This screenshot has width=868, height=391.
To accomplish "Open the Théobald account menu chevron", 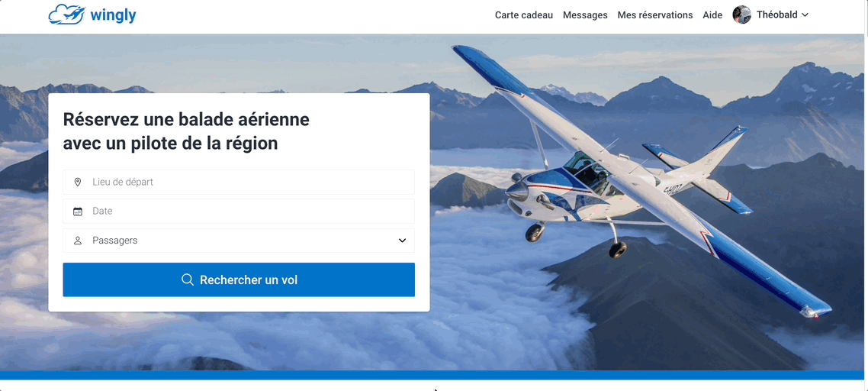I will coord(805,15).
